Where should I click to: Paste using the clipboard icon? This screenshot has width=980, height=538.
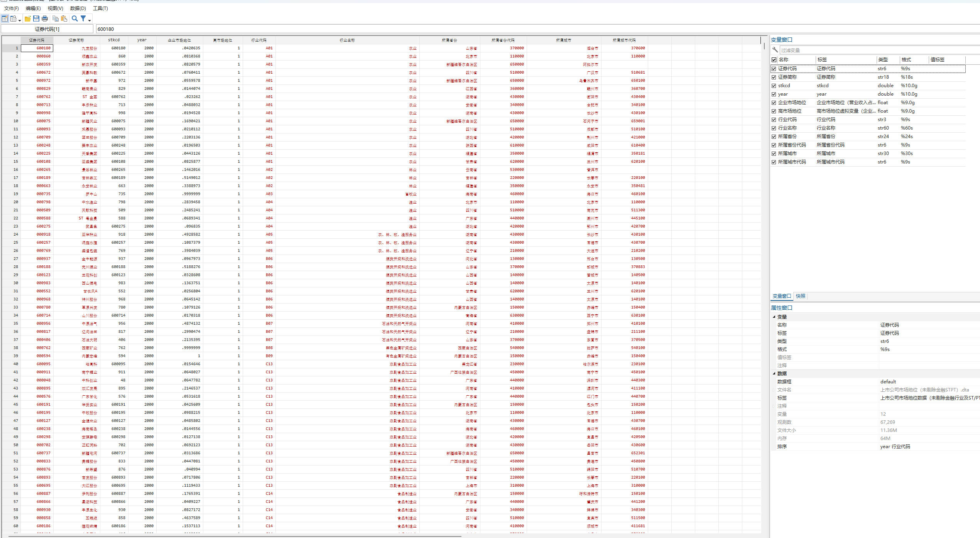point(64,19)
